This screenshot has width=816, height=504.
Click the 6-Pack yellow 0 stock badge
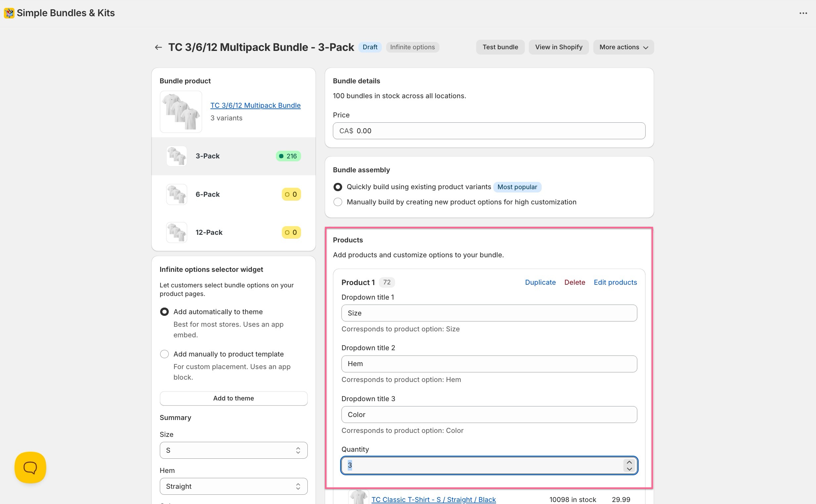click(x=291, y=194)
